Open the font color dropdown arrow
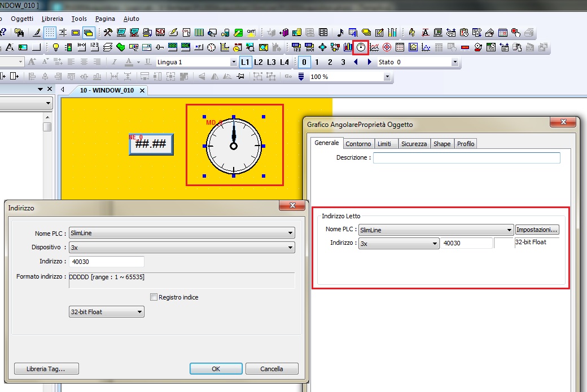 138,62
